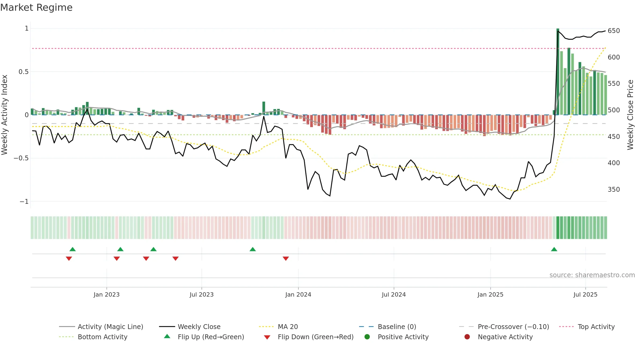Click the red flip-down marker before Jan 2024
Screen dimensions: 644x362
click(x=286, y=258)
